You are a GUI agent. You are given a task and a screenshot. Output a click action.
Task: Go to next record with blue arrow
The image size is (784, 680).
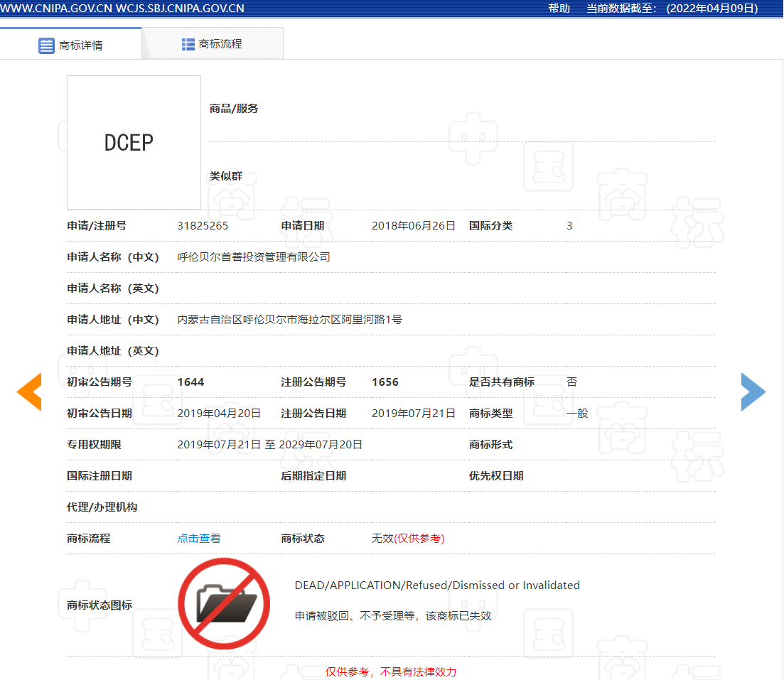click(753, 392)
